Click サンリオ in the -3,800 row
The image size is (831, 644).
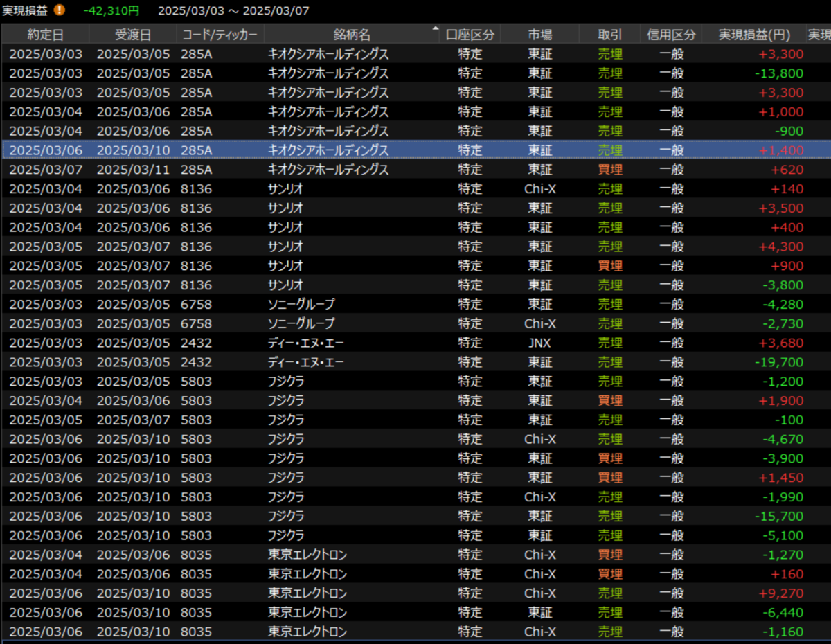286,285
